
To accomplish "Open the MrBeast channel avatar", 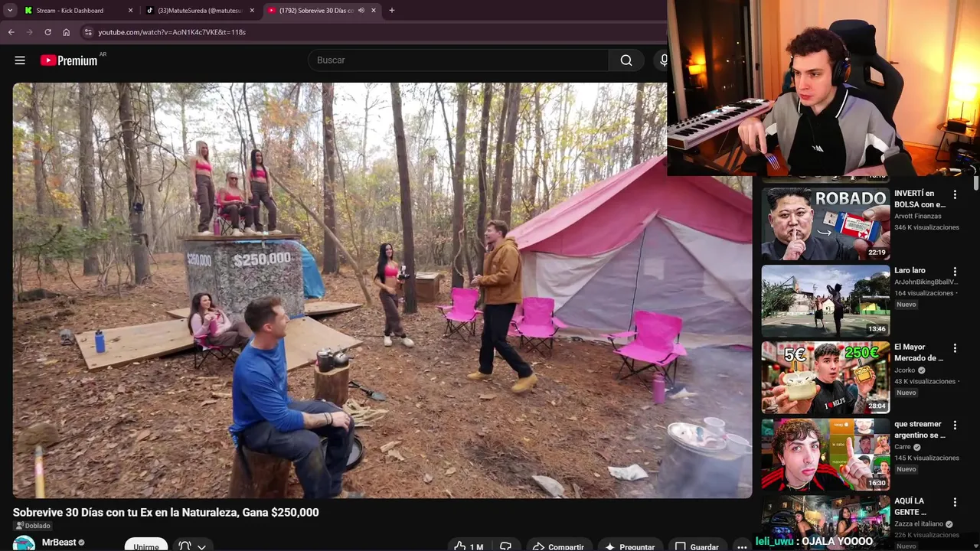I will 24,543.
